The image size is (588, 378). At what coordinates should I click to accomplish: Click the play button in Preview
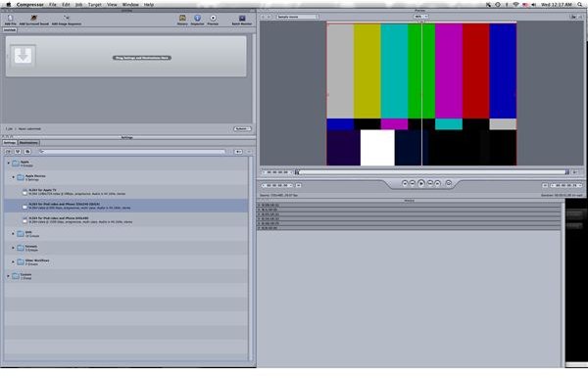[421, 183]
